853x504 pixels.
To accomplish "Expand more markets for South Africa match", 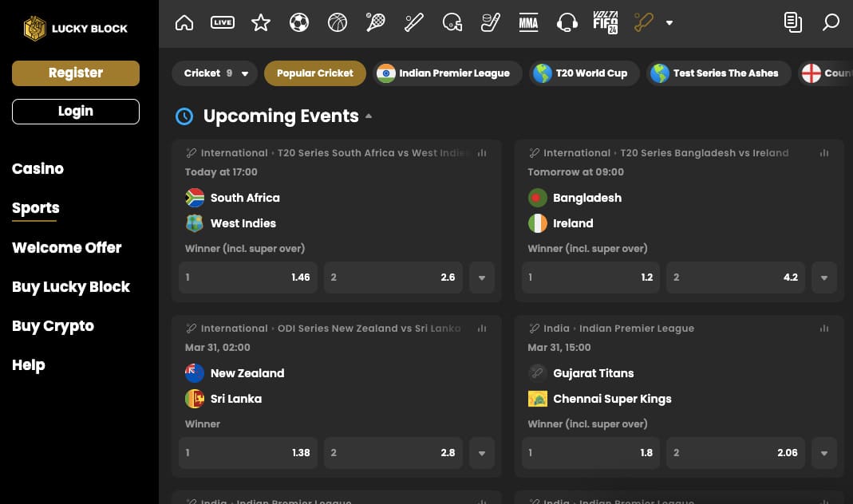I will tap(482, 278).
